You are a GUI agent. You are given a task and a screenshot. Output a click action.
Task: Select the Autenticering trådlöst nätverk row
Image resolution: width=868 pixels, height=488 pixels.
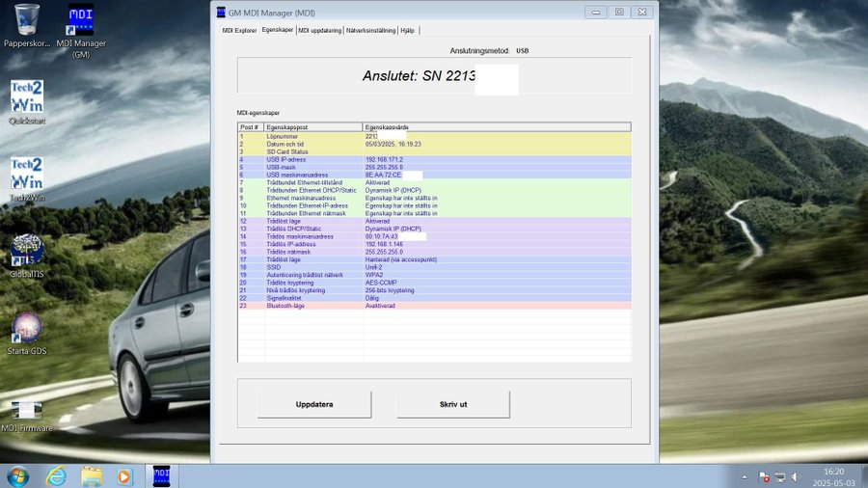[x=435, y=275]
